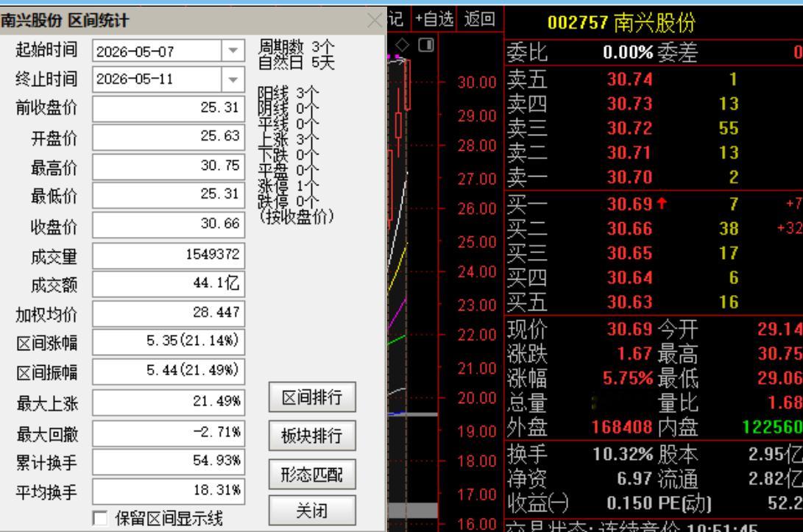Image resolution: width=803 pixels, height=532 pixels.
Task: Open 区间排行 ranking
Action: click(312, 397)
